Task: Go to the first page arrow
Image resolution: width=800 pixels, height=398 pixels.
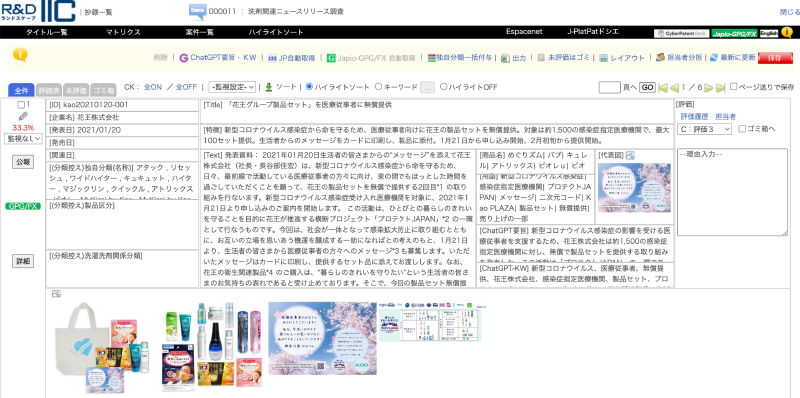Action: point(663,88)
